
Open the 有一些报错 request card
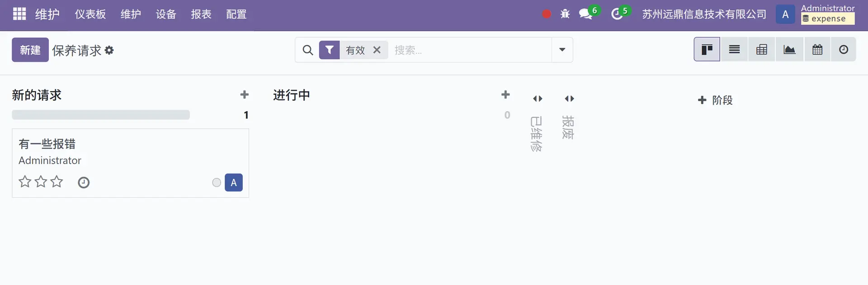(130, 163)
